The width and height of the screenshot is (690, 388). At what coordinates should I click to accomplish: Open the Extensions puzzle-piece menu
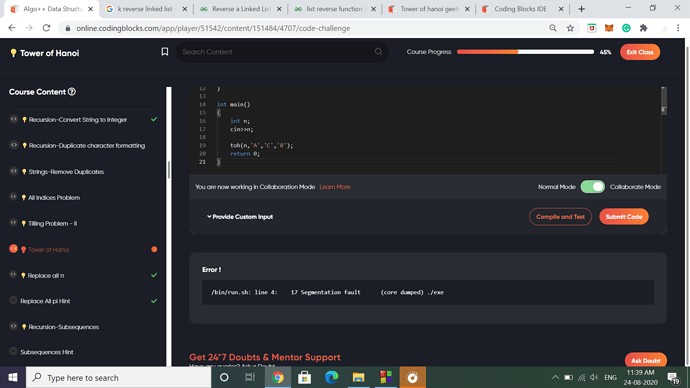[x=643, y=28]
